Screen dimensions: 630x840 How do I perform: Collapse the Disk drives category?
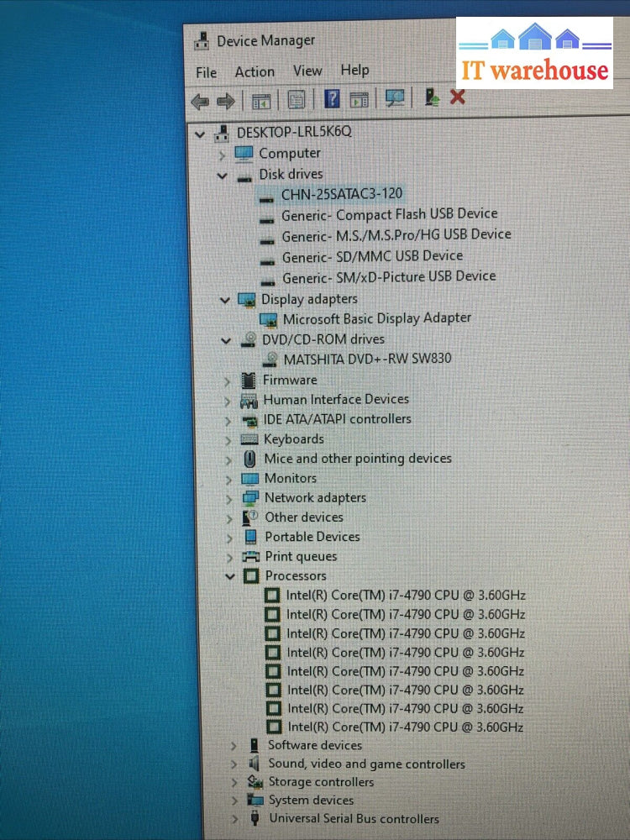pyautogui.click(x=223, y=176)
